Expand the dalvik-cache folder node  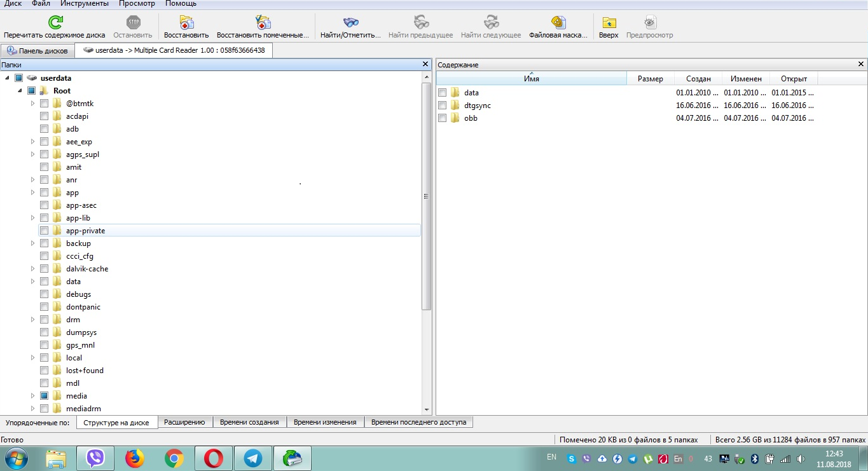pyautogui.click(x=33, y=269)
